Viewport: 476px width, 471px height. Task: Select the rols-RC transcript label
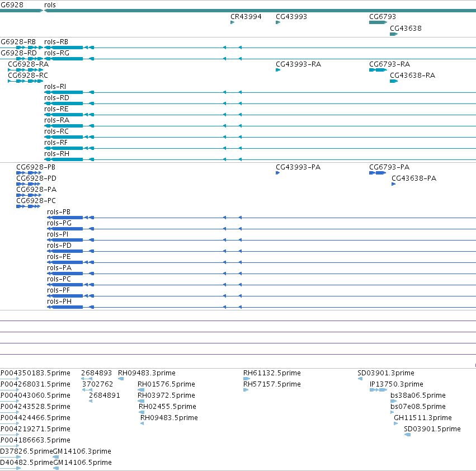click(56, 132)
